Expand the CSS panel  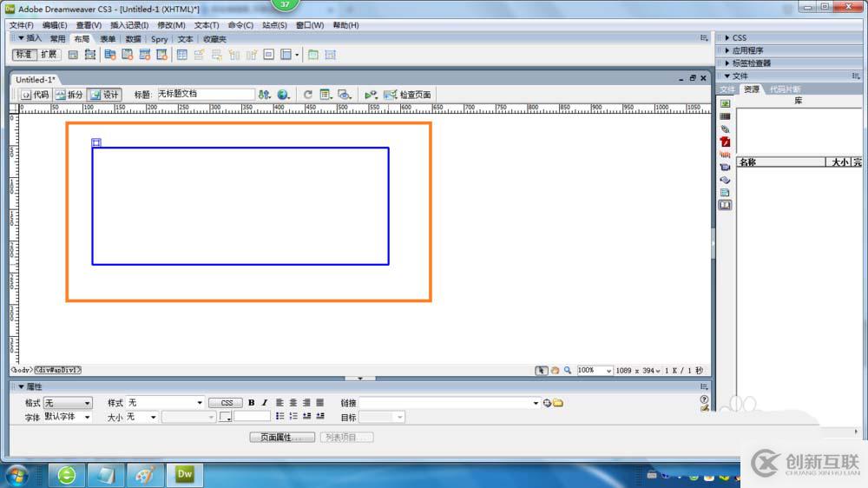pyautogui.click(x=727, y=37)
